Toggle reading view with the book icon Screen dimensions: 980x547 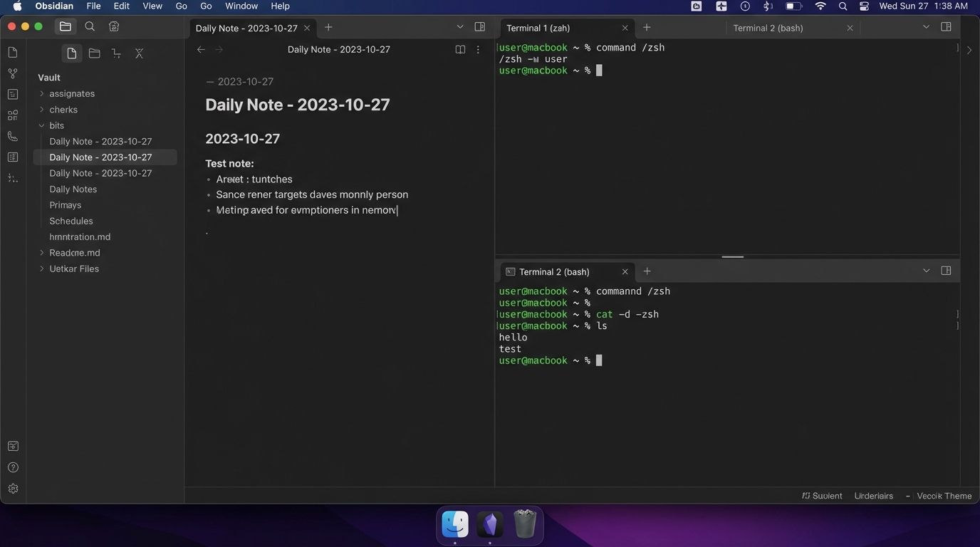point(460,50)
